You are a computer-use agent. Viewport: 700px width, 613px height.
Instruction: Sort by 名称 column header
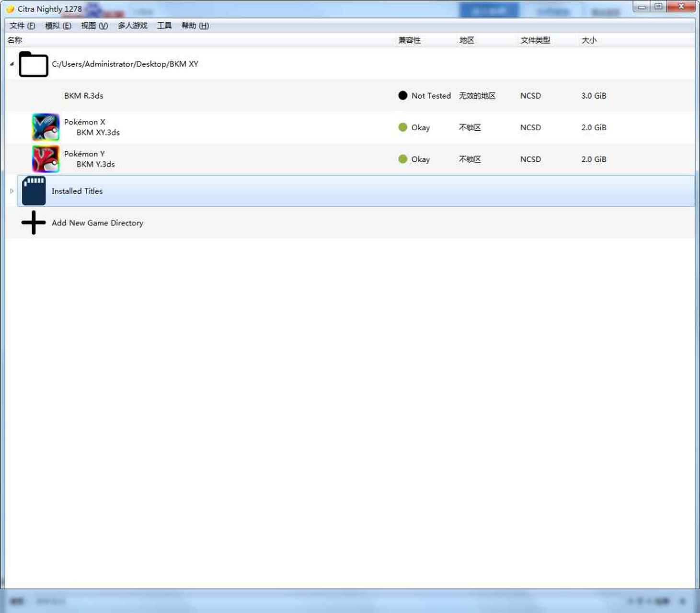click(15, 40)
